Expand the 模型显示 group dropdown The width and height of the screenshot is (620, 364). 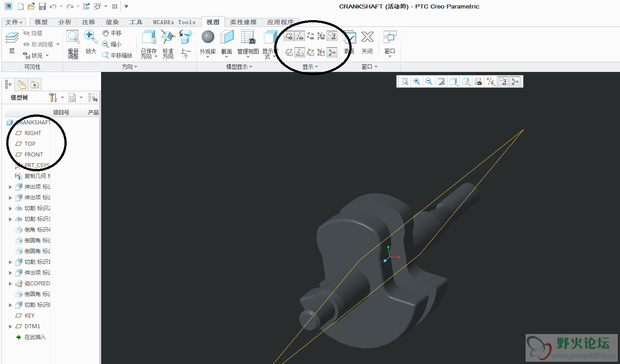pos(239,67)
